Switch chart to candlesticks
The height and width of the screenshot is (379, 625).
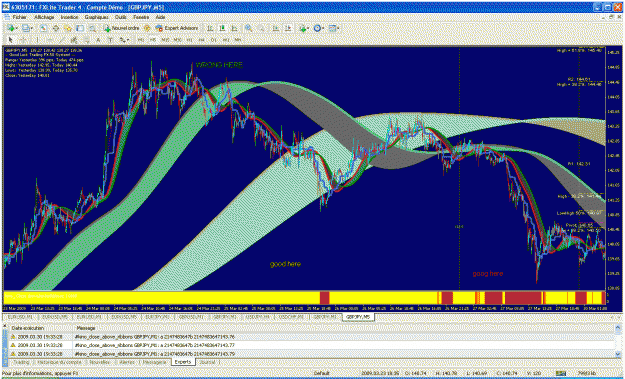tap(222, 28)
